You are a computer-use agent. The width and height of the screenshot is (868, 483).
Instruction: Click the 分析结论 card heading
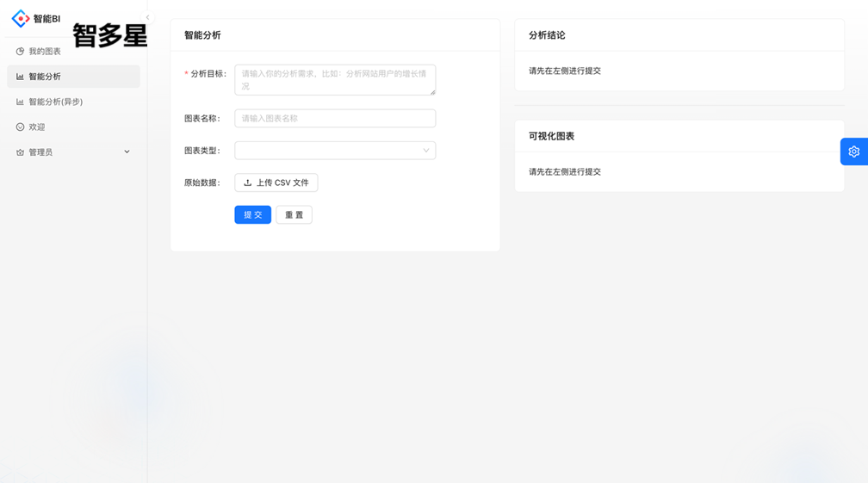[x=547, y=35]
